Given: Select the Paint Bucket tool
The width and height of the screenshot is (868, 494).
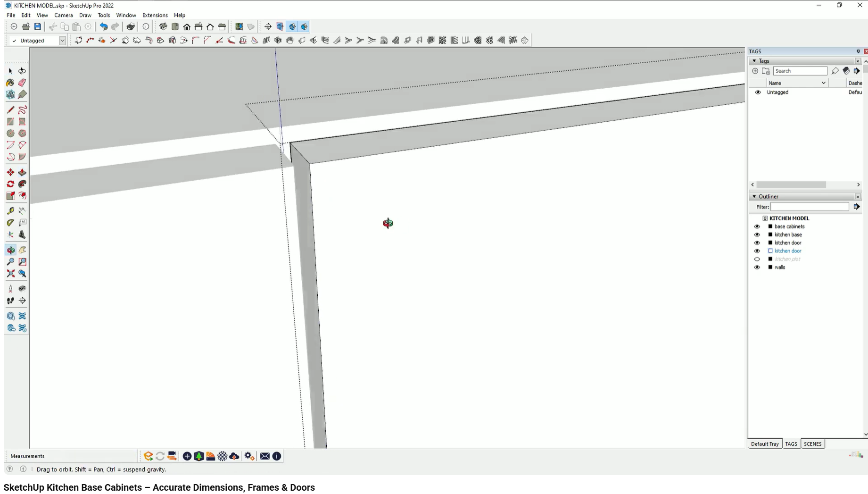Looking at the screenshot, I should 10,83.
